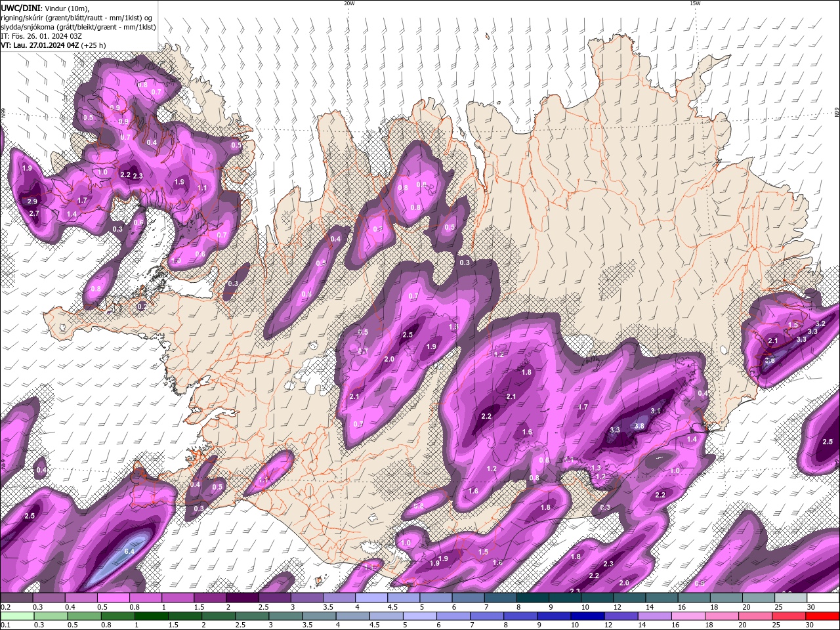Image resolution: width=840 pixels, height=630 pixels.
Task: Pick the top legend swatch starting at 8
Action: point(532,598)
